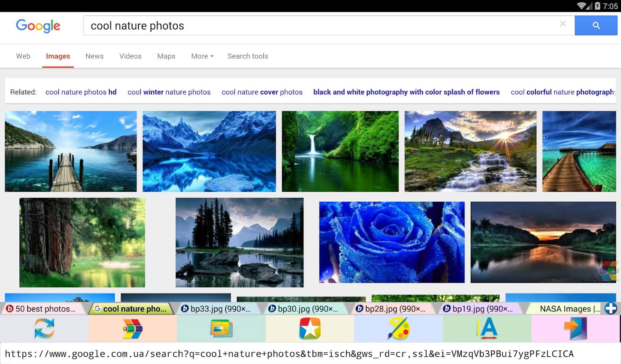Image resolution: width=621 pixels, height=364 pixels.
Task: Tap the letter A text size icon
Action: [487, 328]
